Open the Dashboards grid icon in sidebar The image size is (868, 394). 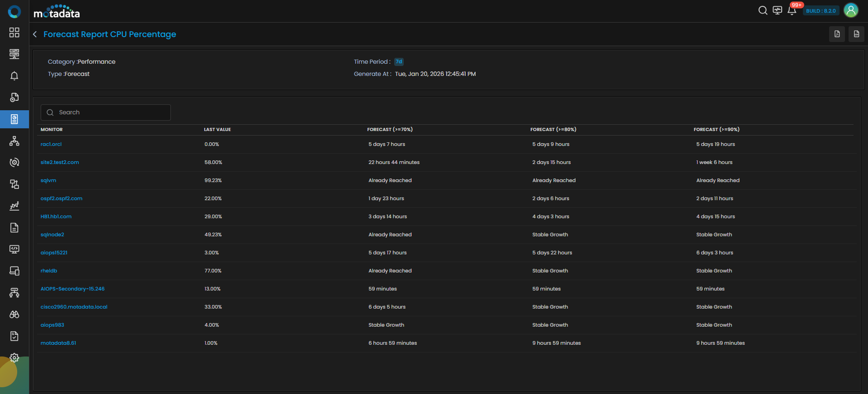(x=14, y=33)
